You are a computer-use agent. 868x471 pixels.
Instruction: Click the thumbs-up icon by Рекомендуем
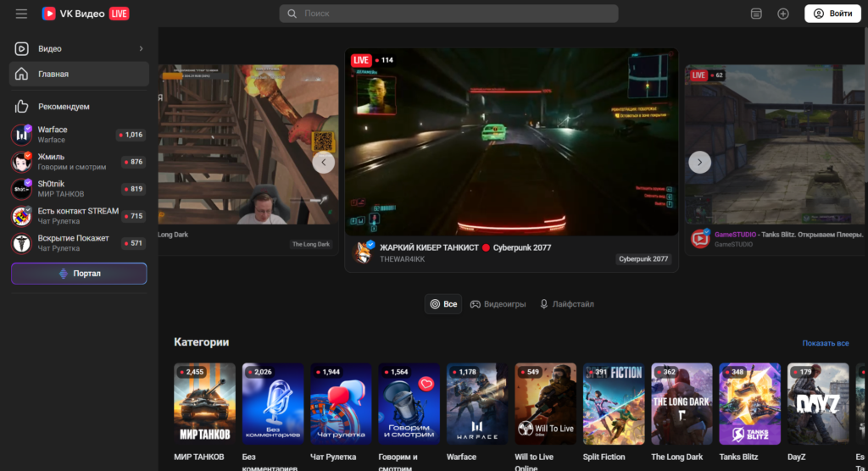[21, 106]
